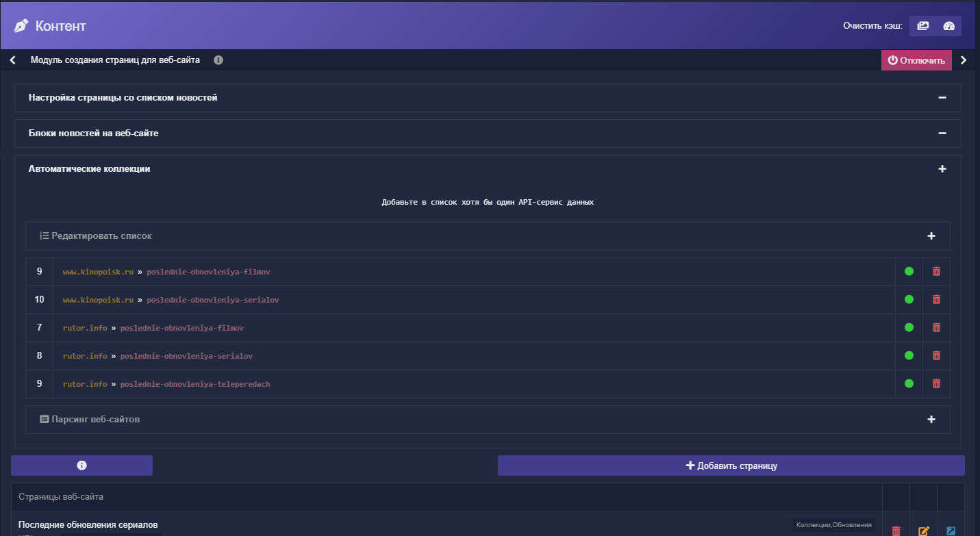Image resolution: width=980 pixels, height=536 pixels.
Task: Click the Коллекции,Обновления tag label
Action: [x=834, y=525]
